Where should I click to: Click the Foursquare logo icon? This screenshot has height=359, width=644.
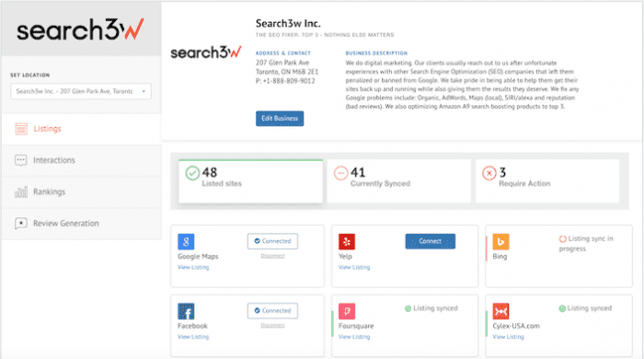pos(347,311)
